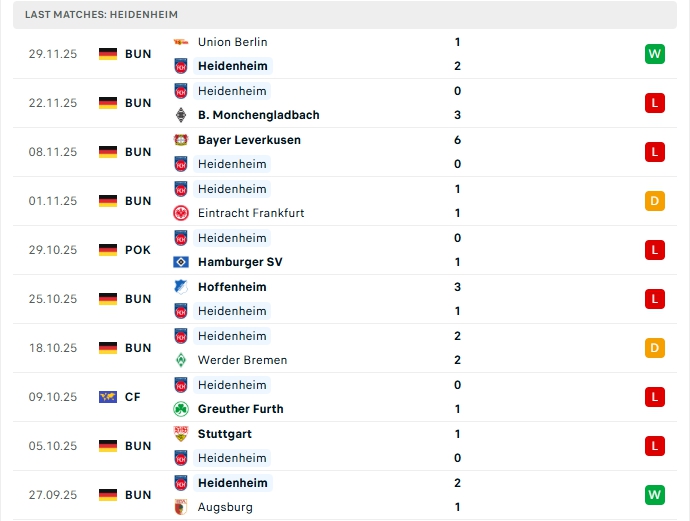The image size is (690, 521).
Task: Click the Greuther Furth club crest
Action: [x=181, y=409]
